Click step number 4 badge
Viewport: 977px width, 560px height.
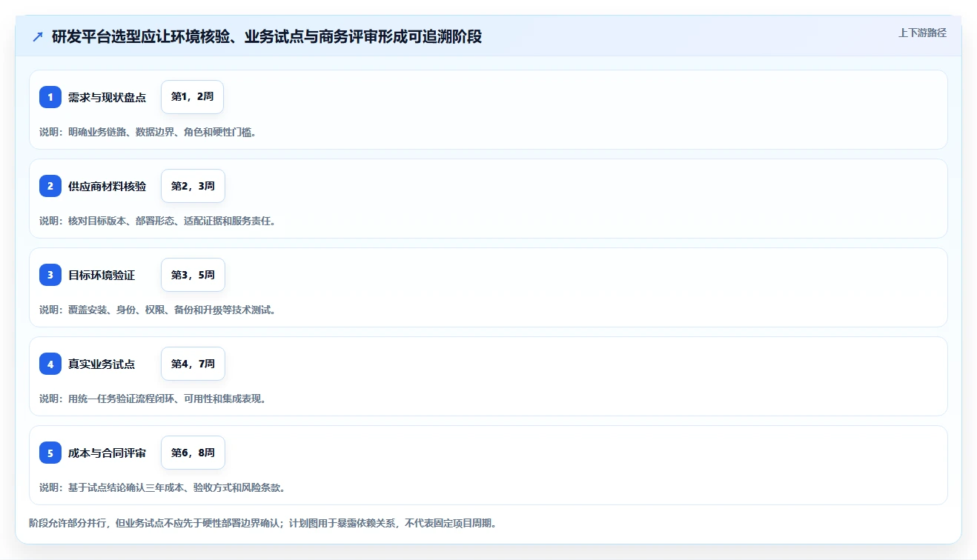50,364
